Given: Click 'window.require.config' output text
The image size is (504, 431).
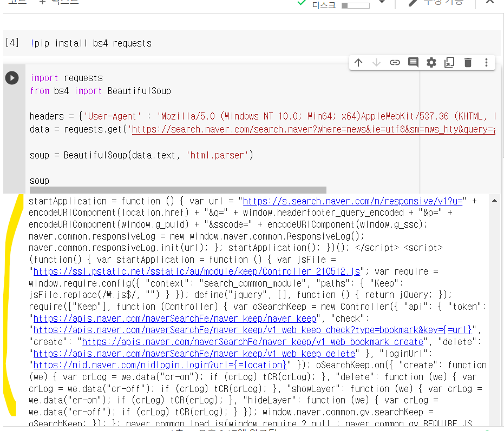Looking at the screenshot, I should 80,283.
